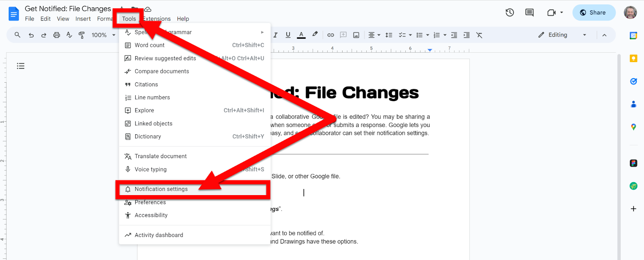The width and height of the screenshot is (644, 260).
Task: Select the paint format tool
Action: [x=82, y=35]
